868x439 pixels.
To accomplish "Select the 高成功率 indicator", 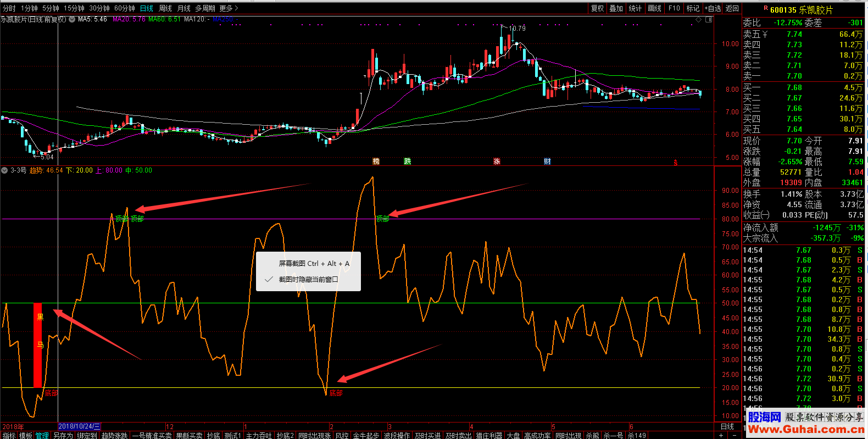I will click(x=537, y=435).
